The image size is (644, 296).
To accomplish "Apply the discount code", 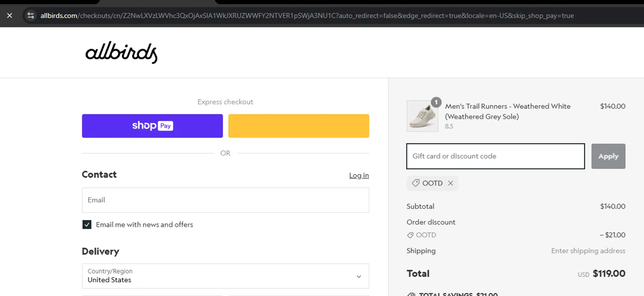I will (x=608, y=156).
